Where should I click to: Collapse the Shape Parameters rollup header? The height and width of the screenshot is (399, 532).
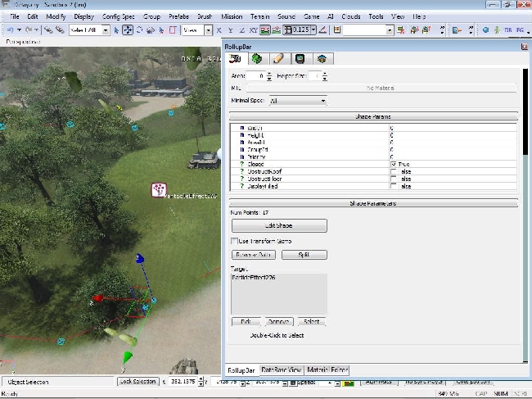tap(373, 203)
